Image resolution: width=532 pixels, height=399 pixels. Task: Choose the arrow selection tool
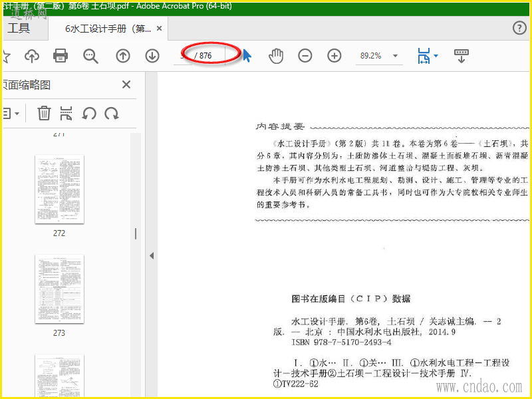point(247,56)
